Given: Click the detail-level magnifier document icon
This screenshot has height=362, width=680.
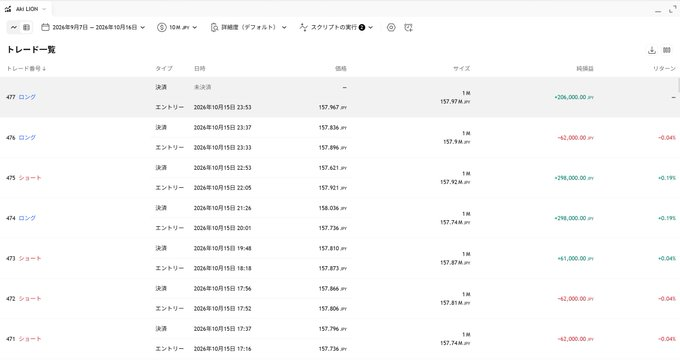Looking at the screenshot, I should pyautogui.click(x=214, y=27).
